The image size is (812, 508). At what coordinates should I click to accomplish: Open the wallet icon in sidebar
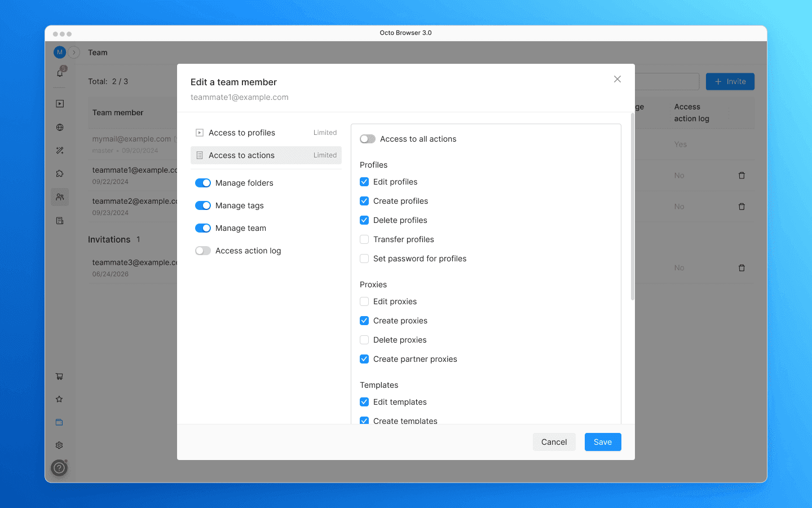point(59,422)
